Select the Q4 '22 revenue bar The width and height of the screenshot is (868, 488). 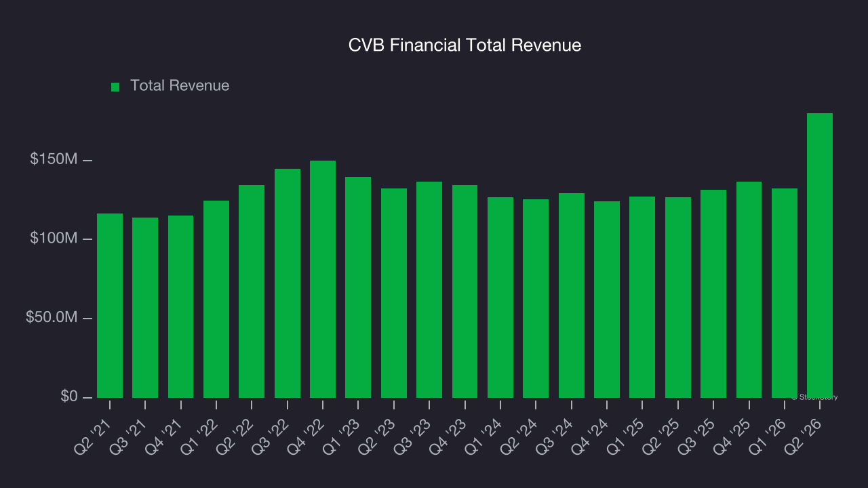[x=323, y=279]
